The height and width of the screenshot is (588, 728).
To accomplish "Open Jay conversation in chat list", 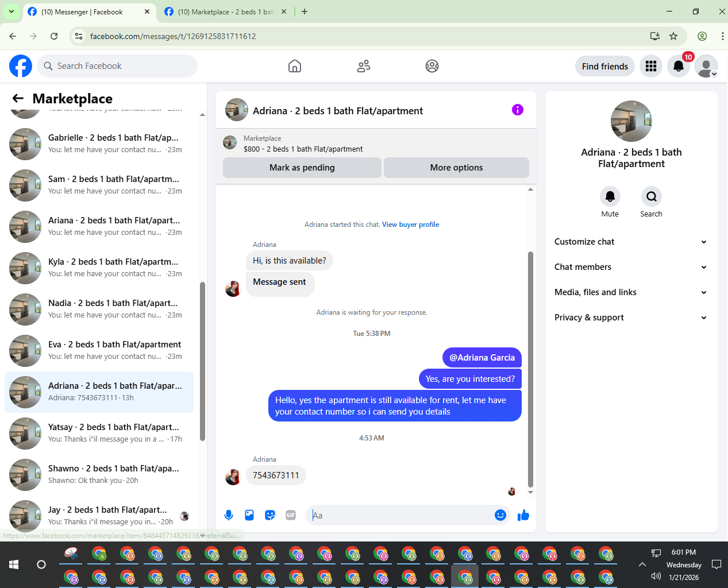I will click(99, 516).
